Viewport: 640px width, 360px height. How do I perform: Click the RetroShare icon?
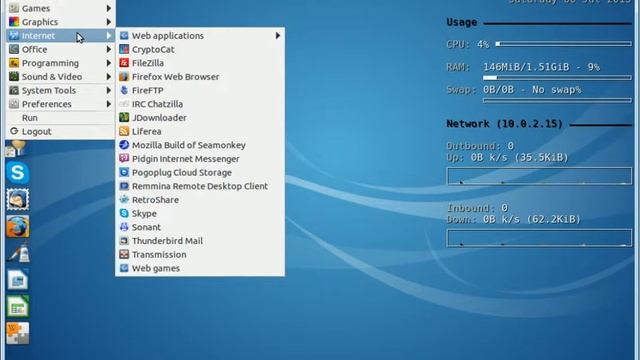point(124,200)
